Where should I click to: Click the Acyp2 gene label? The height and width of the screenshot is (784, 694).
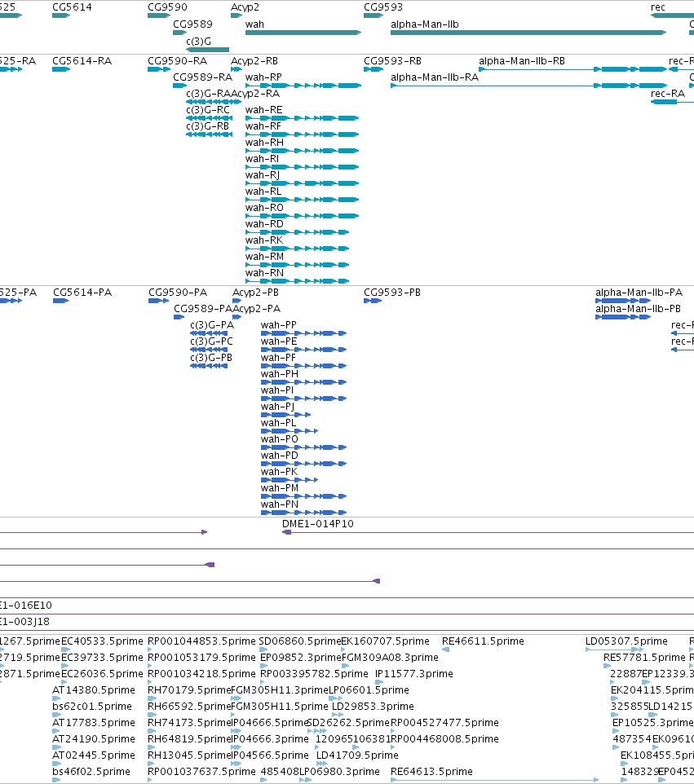tap(245, 7)
